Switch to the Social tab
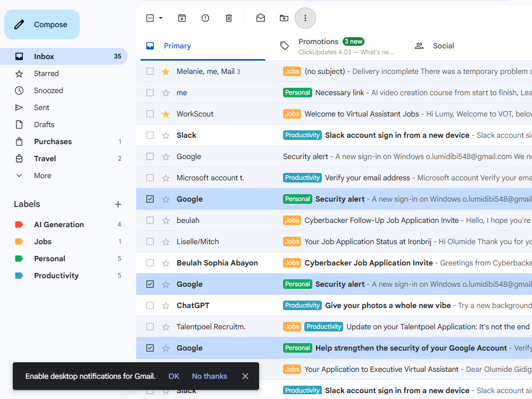Viewport: 532px width, 399px height. 443,46
